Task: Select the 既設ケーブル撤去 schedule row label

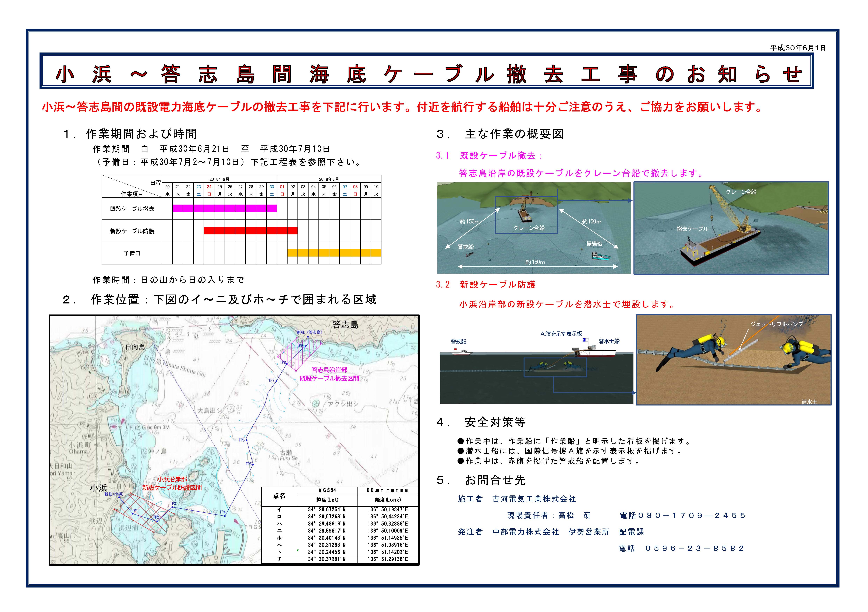Action: (132, 209)
